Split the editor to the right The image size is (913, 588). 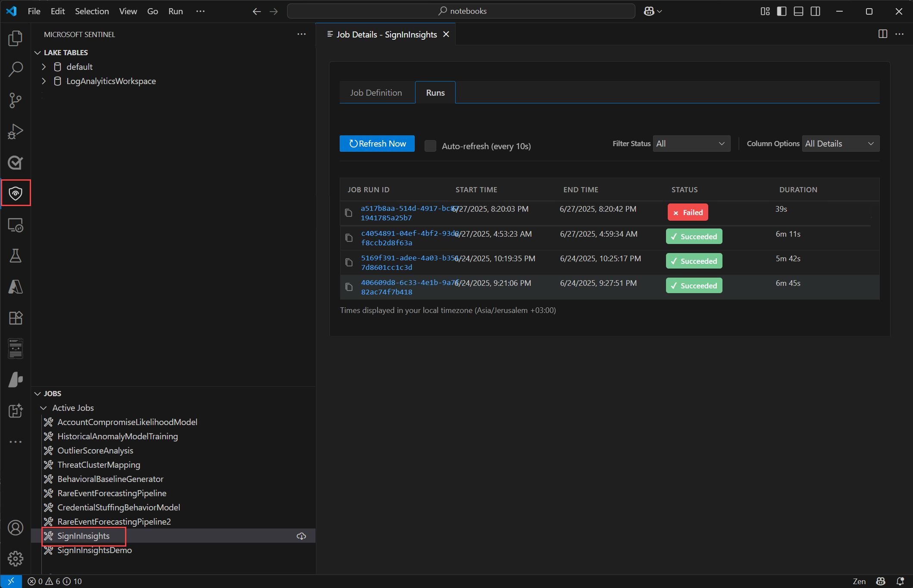click(x=883, y=34)
